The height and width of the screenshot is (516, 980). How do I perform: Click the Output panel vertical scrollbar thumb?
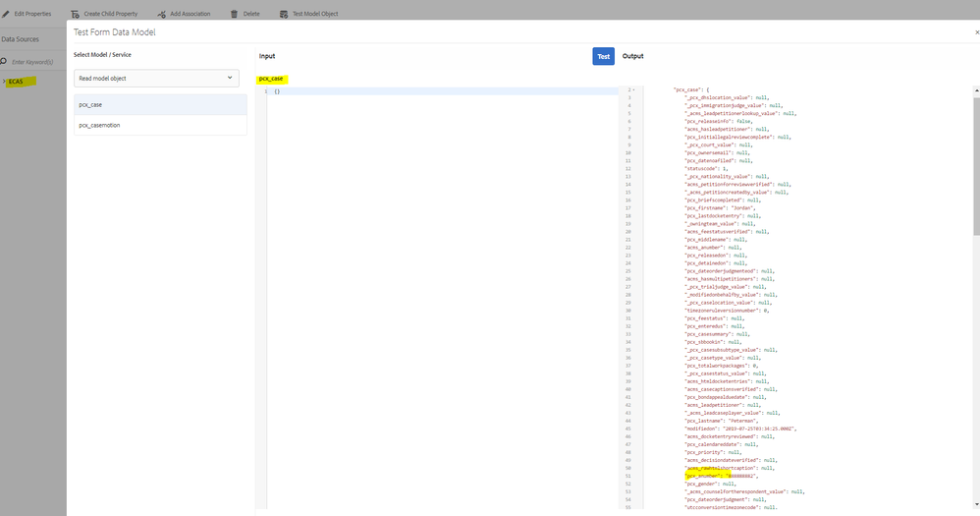976,166
